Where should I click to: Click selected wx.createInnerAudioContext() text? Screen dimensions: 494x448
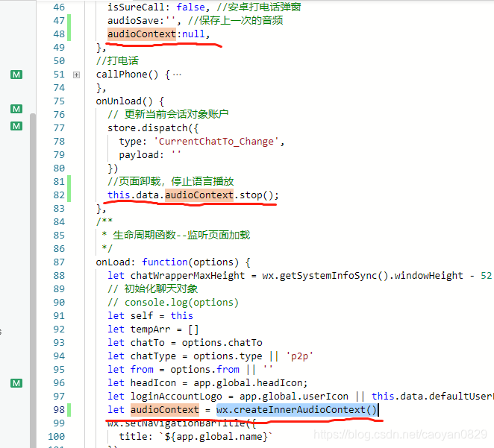(x=296, y=410)
